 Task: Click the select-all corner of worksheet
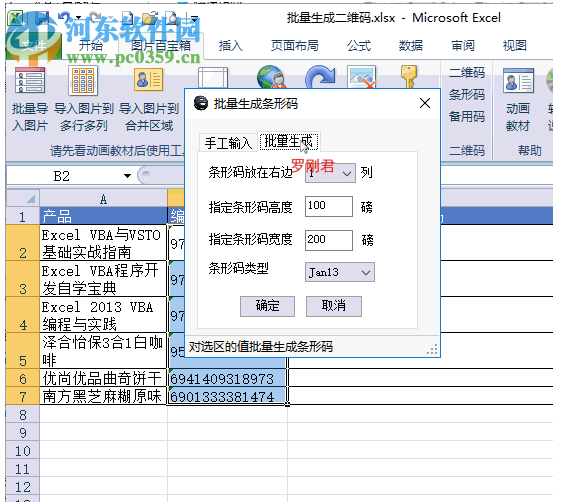[x=23, y=198]
